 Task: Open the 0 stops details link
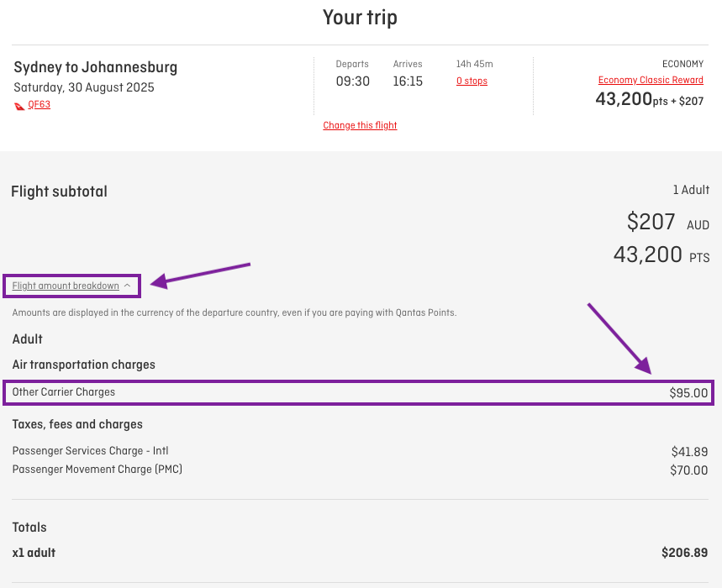pos(472,81)
